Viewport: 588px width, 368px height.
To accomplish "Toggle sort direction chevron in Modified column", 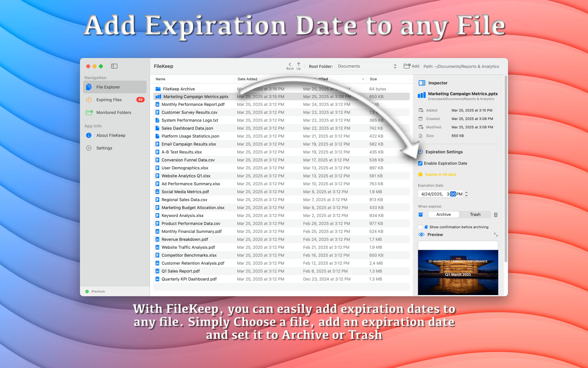I will (363, 79).
